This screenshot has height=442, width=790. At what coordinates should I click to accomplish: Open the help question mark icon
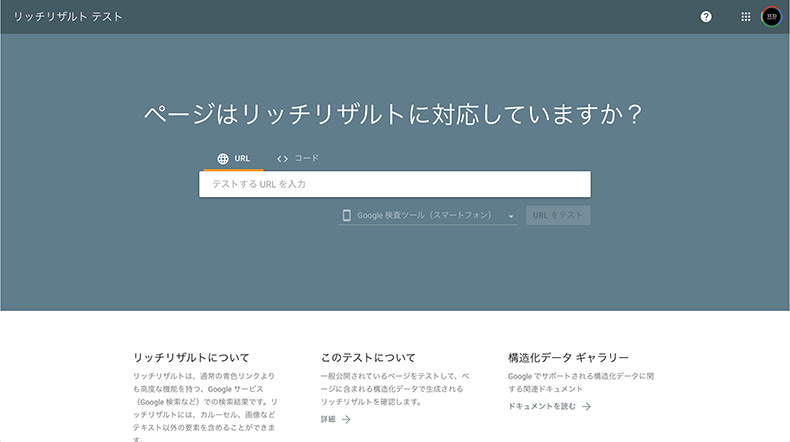[706, 17]
